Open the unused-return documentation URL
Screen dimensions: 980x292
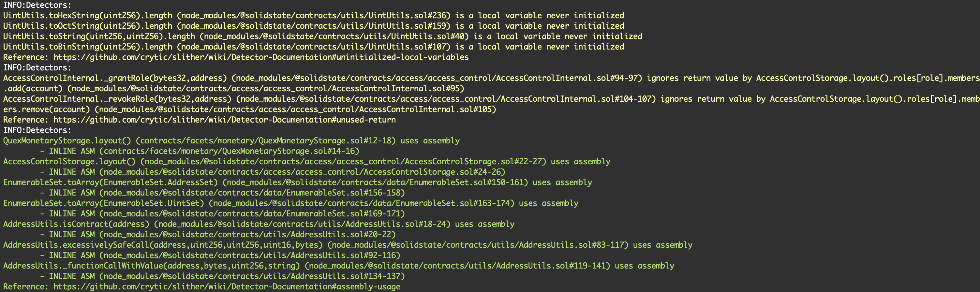[x=224, y=120]
